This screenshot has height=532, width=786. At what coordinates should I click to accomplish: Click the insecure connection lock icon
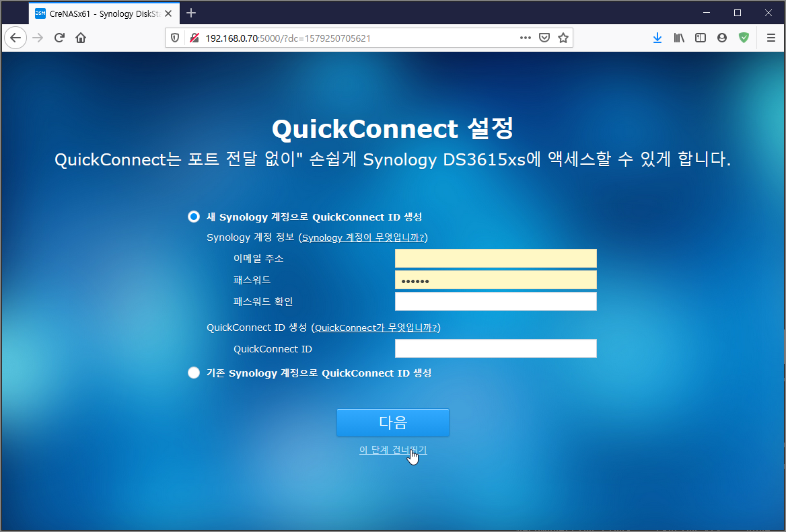(194, 38)
